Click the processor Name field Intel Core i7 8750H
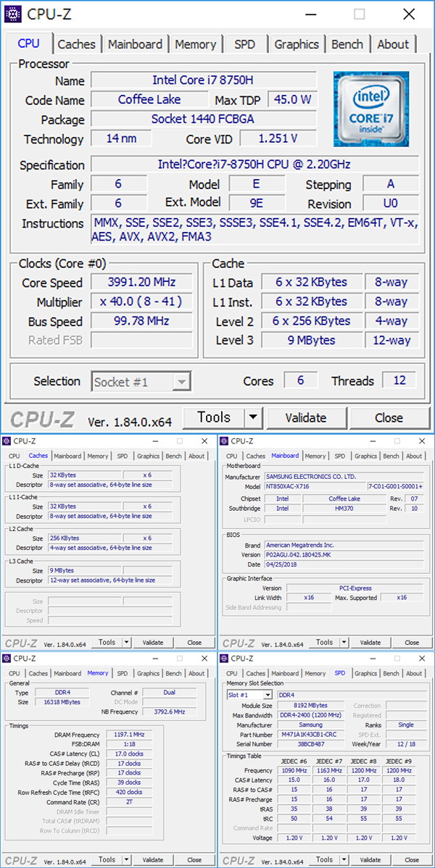Screen dimensions: 435x868 click(x=204, y=80)
